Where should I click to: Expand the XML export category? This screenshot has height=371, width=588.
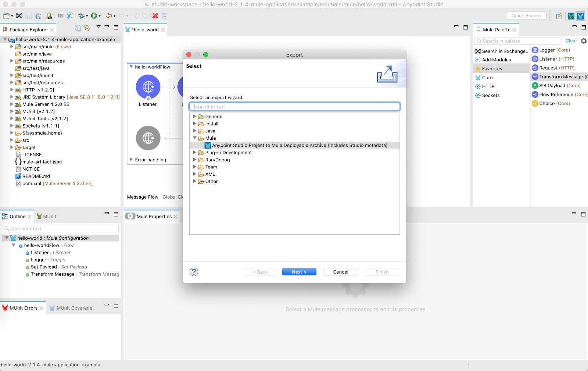195,174
